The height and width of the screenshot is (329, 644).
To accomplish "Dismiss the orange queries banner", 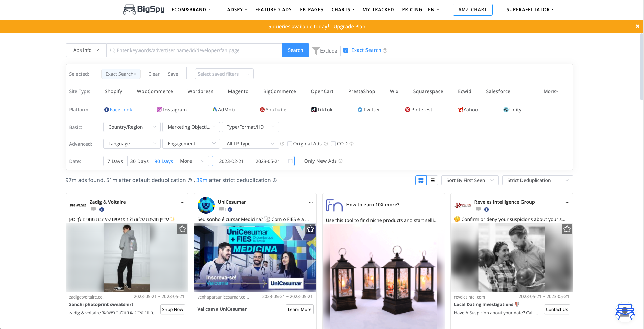I will (x=637, y=26).
